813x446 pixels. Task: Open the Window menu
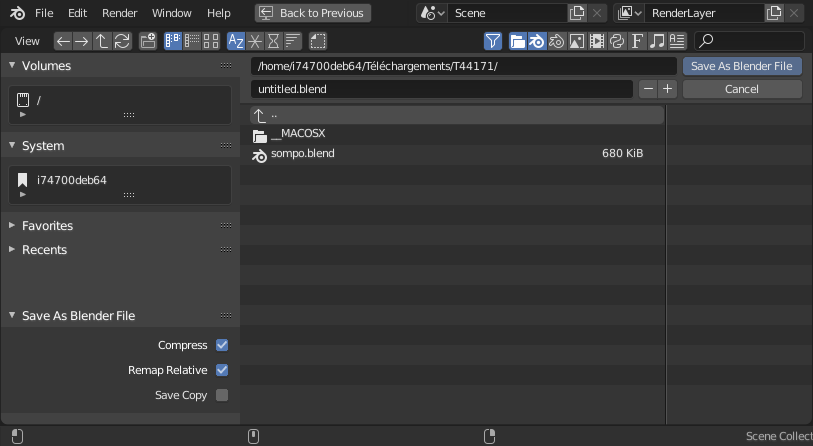[172, 13]
